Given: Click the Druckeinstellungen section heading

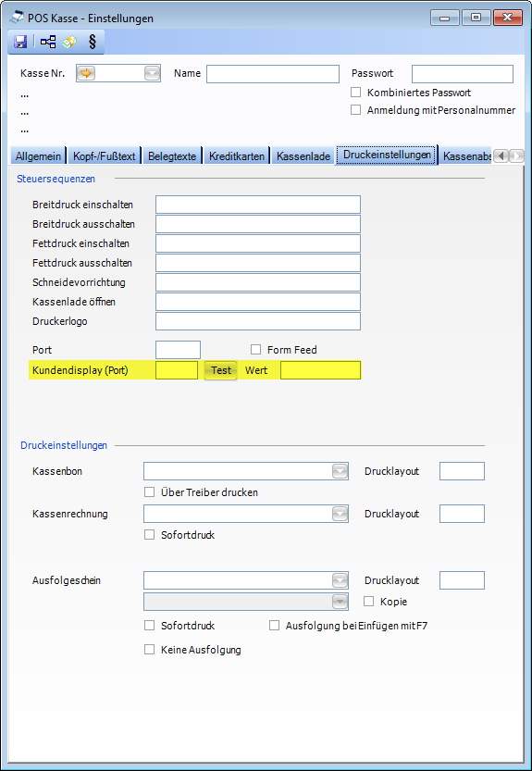Looking at the screenshot, I should 64,445.
